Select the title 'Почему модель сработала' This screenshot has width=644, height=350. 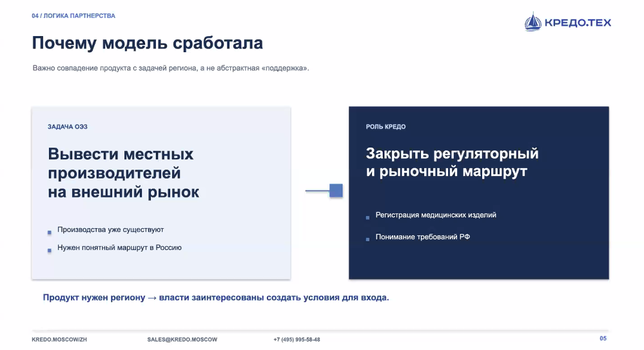(x=148, y=43)
